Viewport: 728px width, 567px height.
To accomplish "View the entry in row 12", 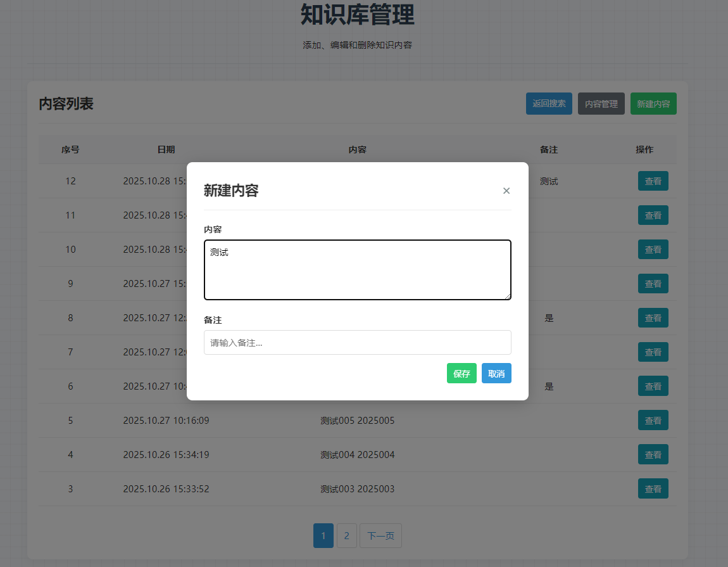I will point(653,181).
